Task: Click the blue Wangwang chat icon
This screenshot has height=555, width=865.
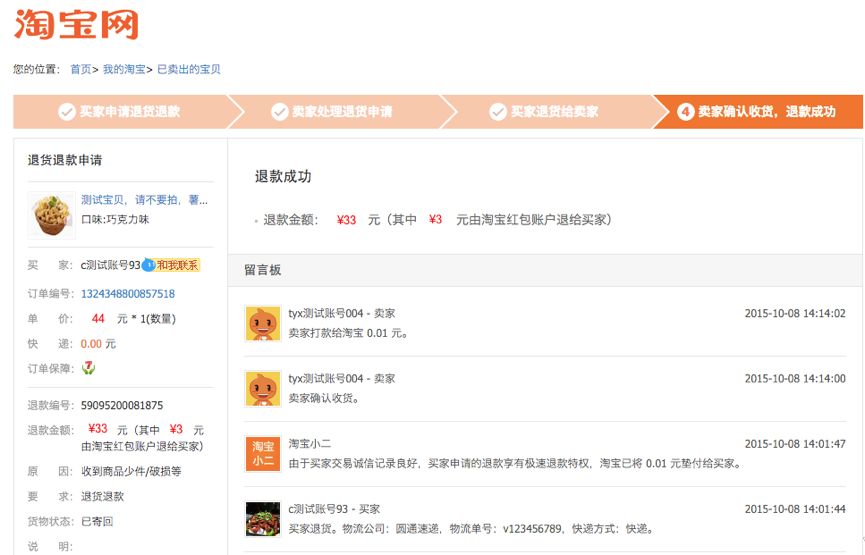Action: [149, 265]
